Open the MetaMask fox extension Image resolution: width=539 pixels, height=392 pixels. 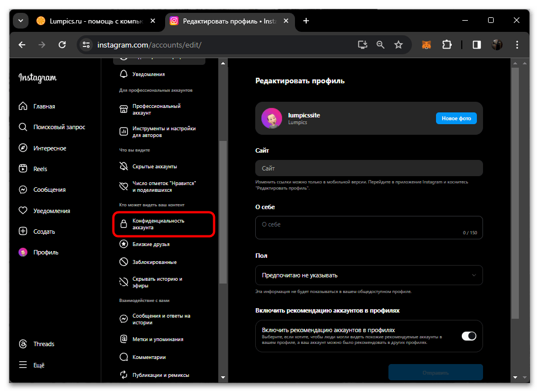pos(426,45)
